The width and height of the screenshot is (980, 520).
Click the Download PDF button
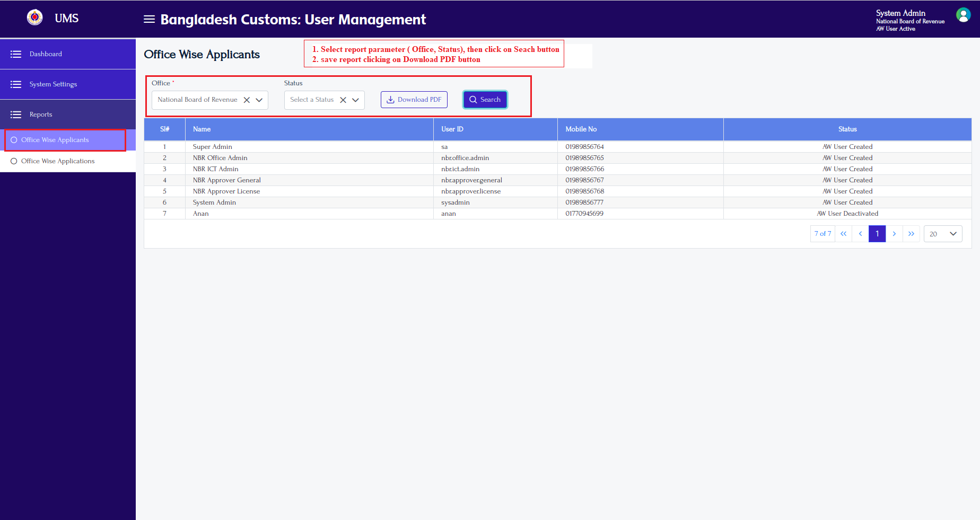click(x=414, y=100)
